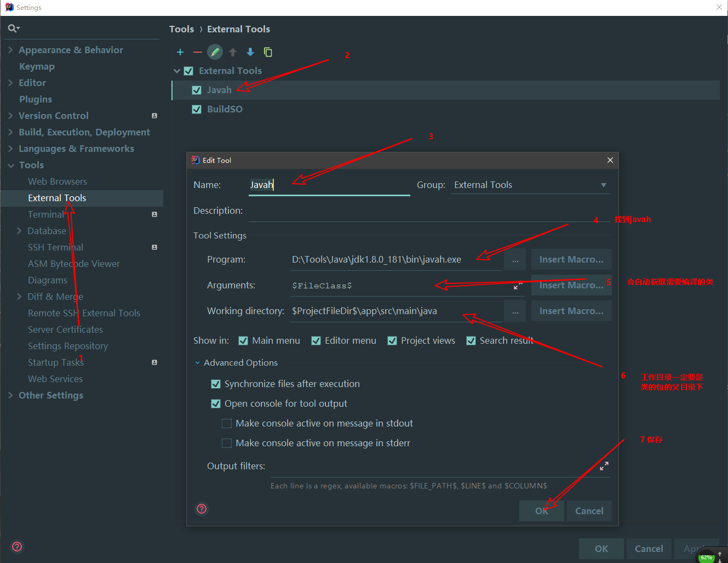
Task: Open Plugins settings page
Action: click(36, 99)
